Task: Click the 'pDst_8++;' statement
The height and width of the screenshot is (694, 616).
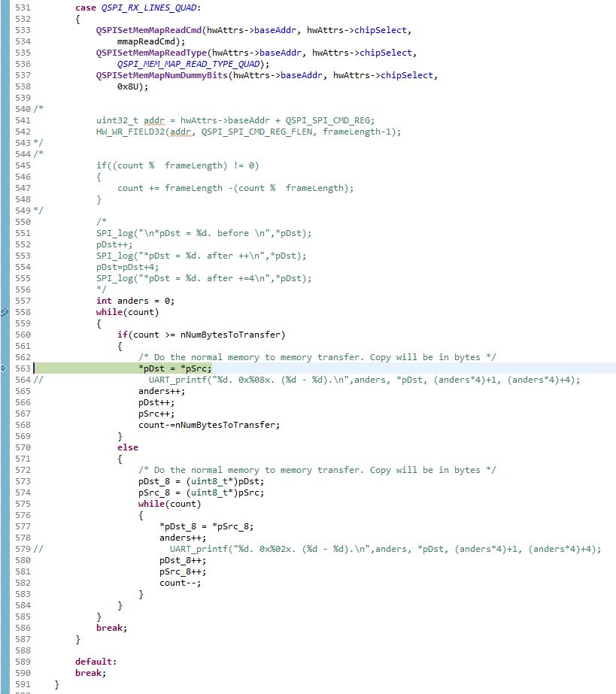Action: click(x=183, y=560)
